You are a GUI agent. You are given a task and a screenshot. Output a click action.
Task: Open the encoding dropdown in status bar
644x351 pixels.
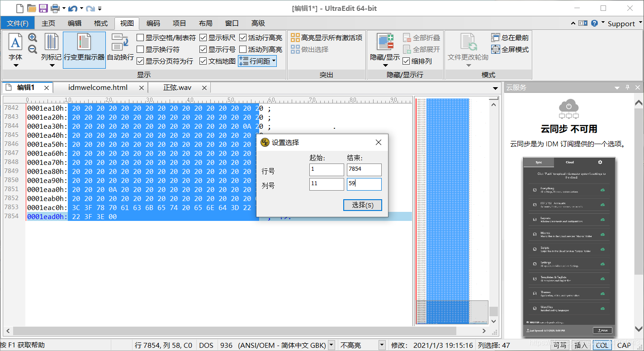[331, 345]
